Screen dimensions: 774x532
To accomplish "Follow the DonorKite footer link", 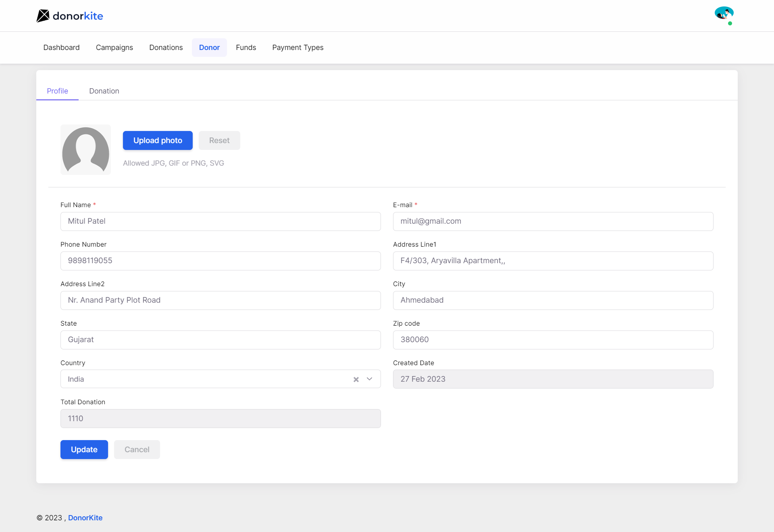I will pyautogui.click(x=85, y=518).
